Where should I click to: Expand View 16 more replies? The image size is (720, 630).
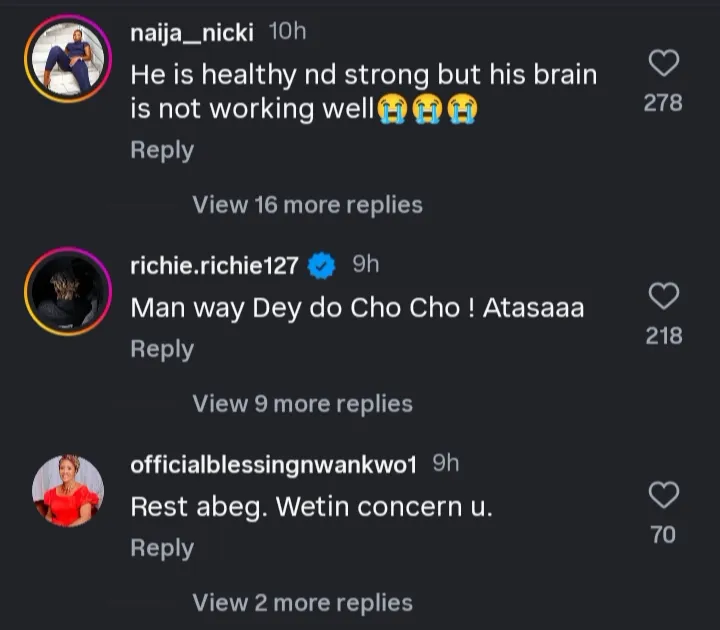[x=307, y=205]
